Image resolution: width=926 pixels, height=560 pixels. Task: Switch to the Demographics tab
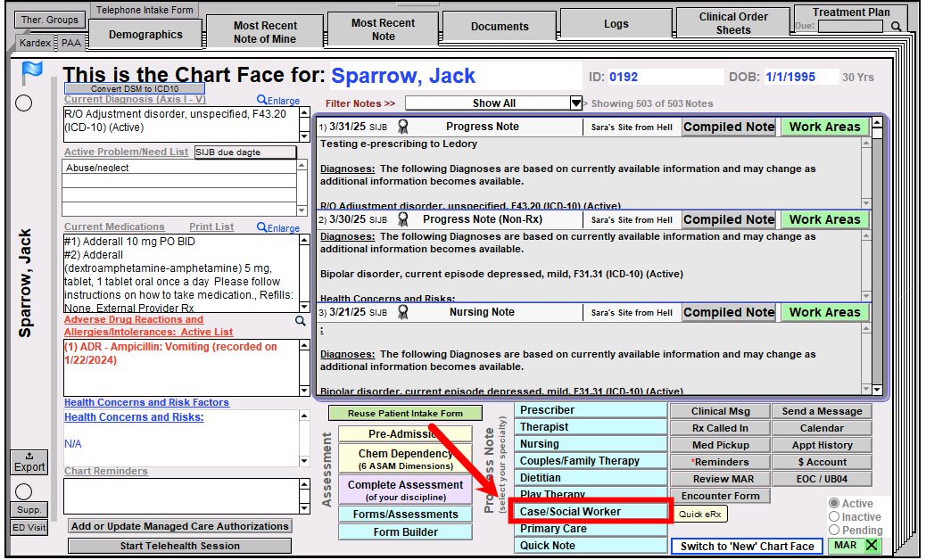[145, 35]
